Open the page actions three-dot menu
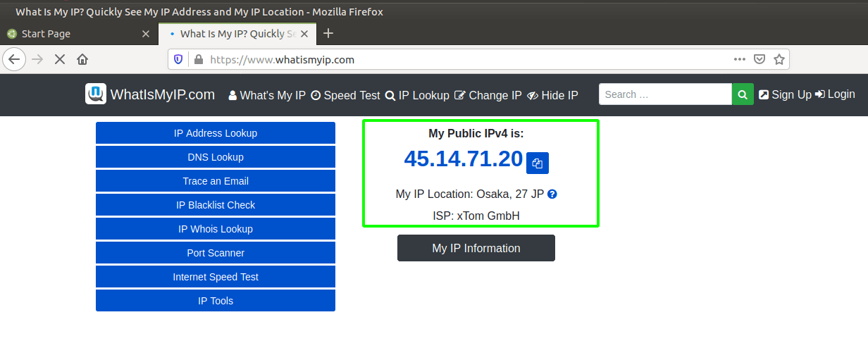868x360 pixels. coord(739,59)
